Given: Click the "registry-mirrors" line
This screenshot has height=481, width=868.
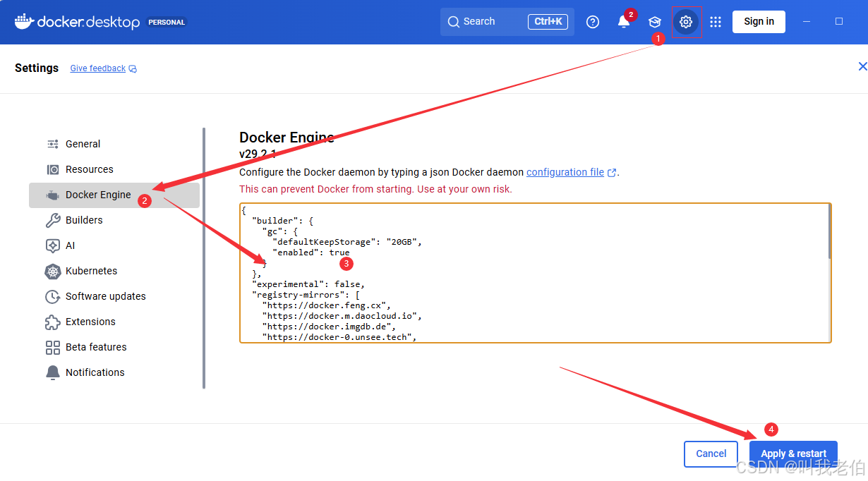Looking at the screenshot, I should pos(306,295).
